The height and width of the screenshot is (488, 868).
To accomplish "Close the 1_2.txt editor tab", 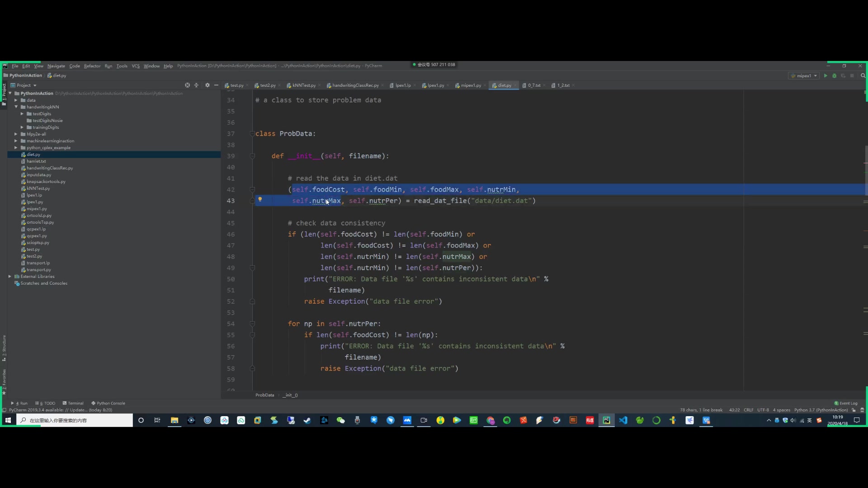I will tap(573, 85).
